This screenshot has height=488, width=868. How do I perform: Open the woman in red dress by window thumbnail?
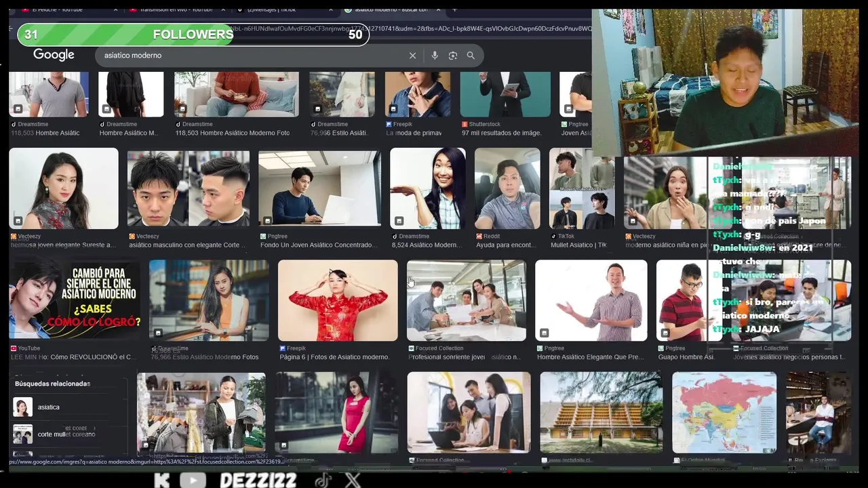337,412
